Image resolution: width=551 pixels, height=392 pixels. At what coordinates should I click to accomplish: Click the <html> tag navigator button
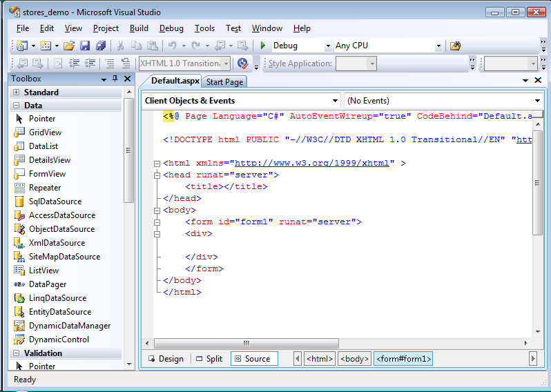(x=320, y=359)
